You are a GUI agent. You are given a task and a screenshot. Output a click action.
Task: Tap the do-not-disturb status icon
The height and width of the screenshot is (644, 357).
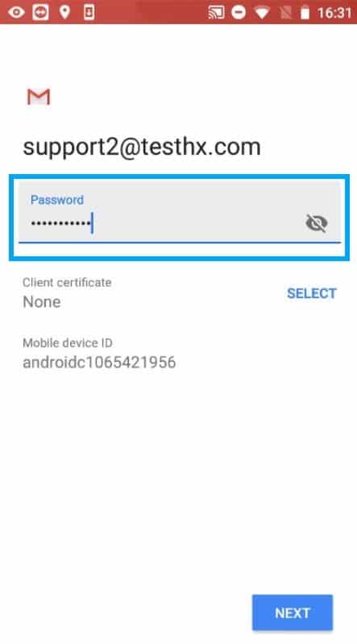(x=239, y=12)
